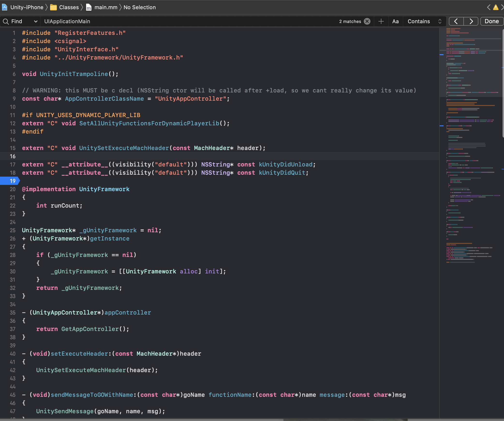Open the Contains match type dropdown
The width and height of the screenshot is (504, 421).
(425, 21)
